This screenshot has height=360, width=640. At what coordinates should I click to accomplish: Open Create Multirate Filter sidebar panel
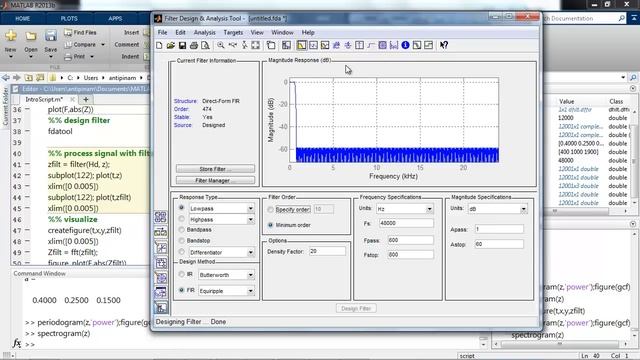[x=160, y=217]
